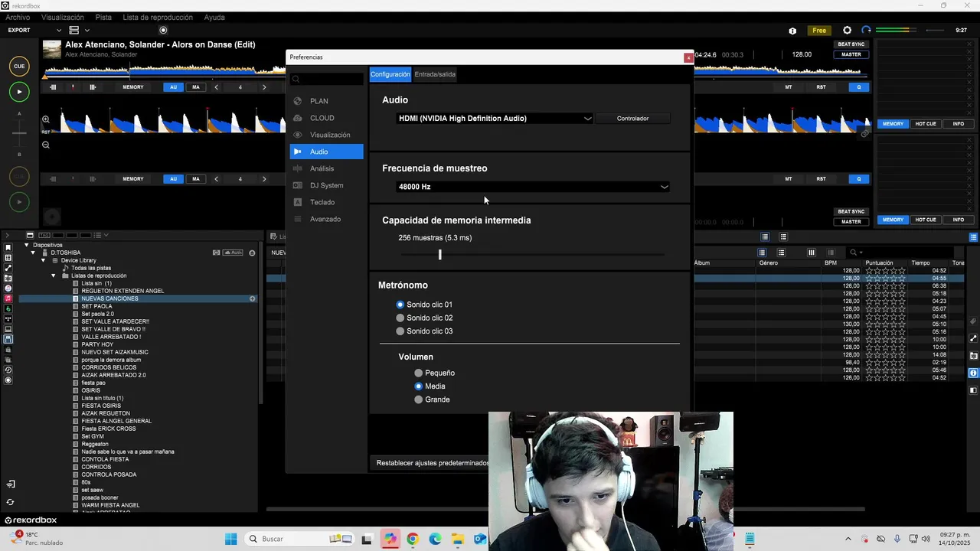
Task: Click the column artwork view icon in browser
Action: pos(812,253)
